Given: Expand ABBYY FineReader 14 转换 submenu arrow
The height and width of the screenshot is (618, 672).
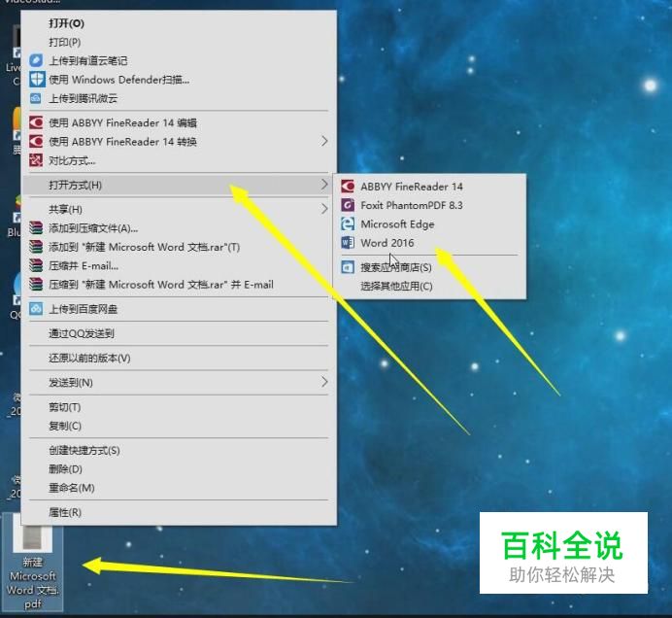Looking at the screenshot, I should click(x=324, y=141).
